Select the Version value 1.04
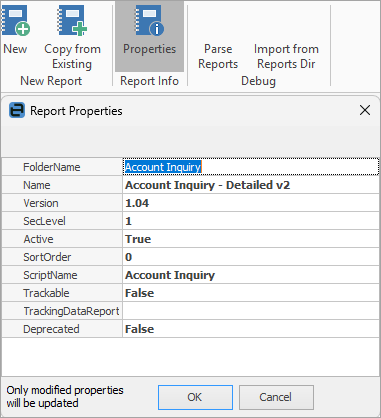 click(x=137, y=203)
